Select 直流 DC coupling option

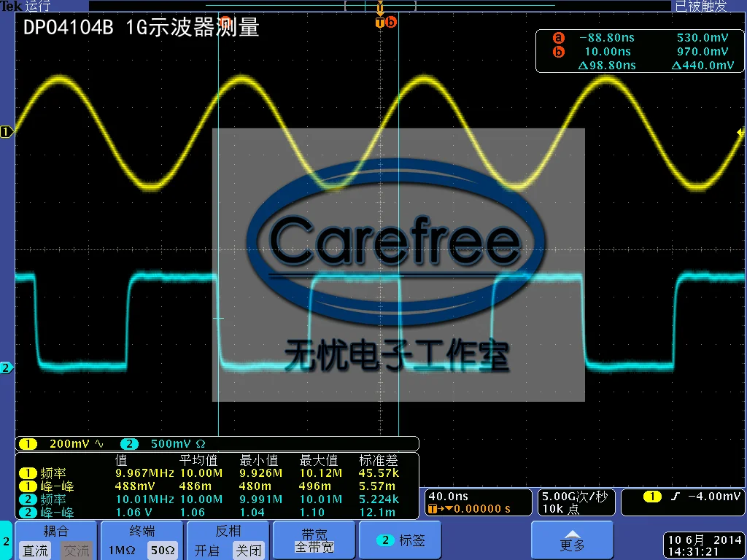tap(35, 551)
